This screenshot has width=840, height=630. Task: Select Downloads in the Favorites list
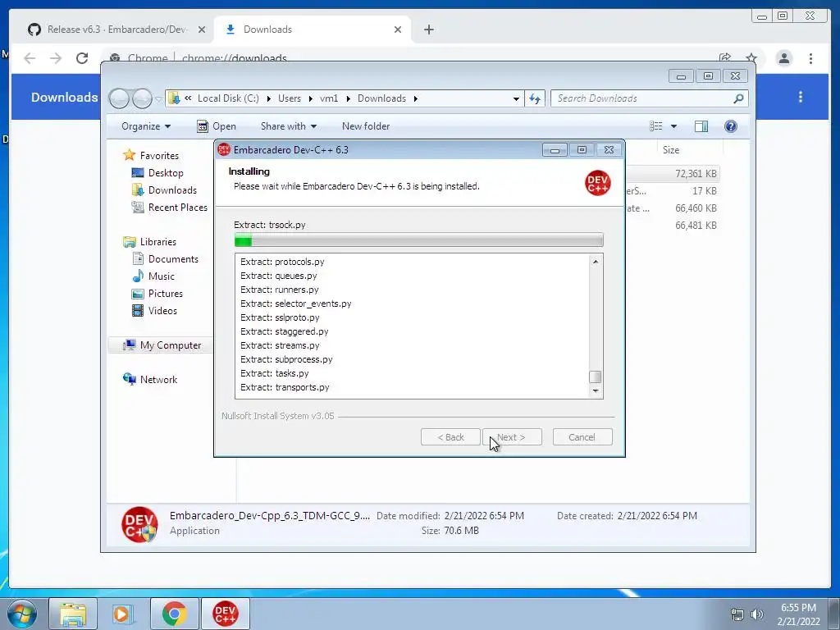tap(172, 190)
